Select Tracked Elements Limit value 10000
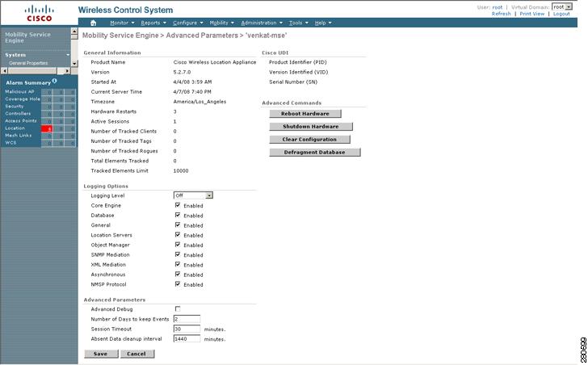This screenshot has height=365, width=588. pos(181,170)
